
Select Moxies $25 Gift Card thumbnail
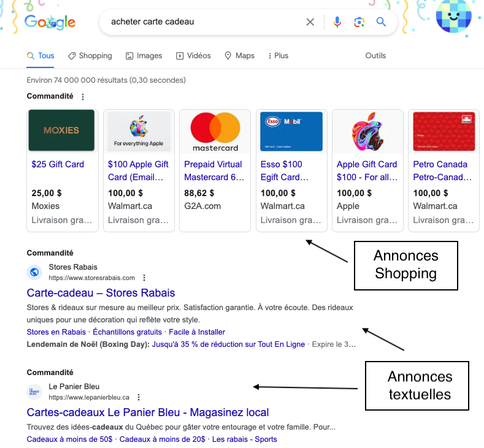pyautogui.click(x=61, y=131)
